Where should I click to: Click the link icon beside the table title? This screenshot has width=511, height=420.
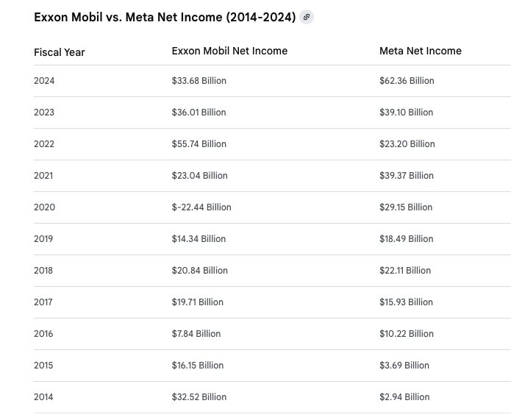(x=307, y=17)
